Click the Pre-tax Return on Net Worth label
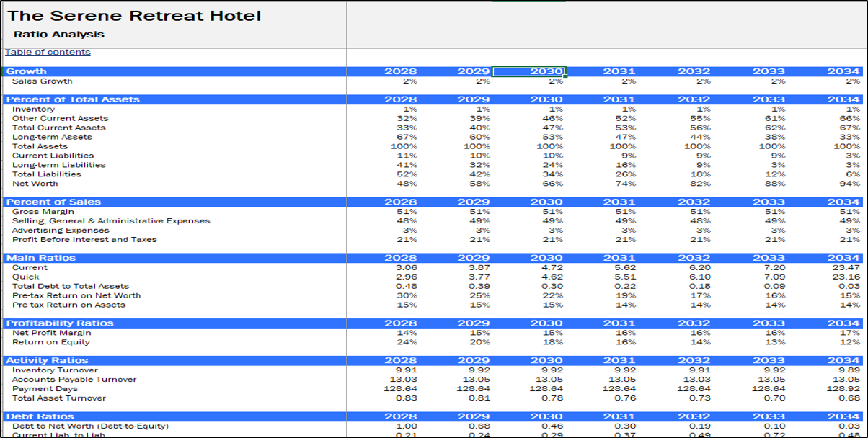This screenshot has height=438, width=868. (x=76, y=295)
